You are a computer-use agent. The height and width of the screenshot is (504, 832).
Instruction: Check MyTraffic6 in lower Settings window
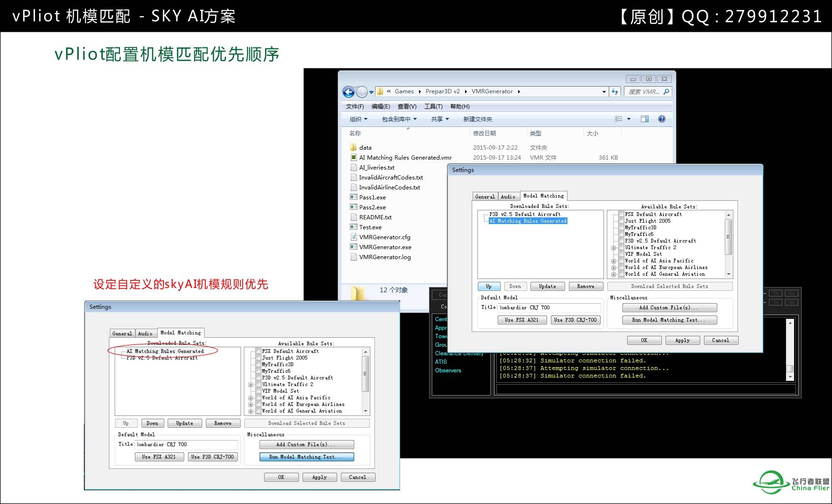point(258,371)
